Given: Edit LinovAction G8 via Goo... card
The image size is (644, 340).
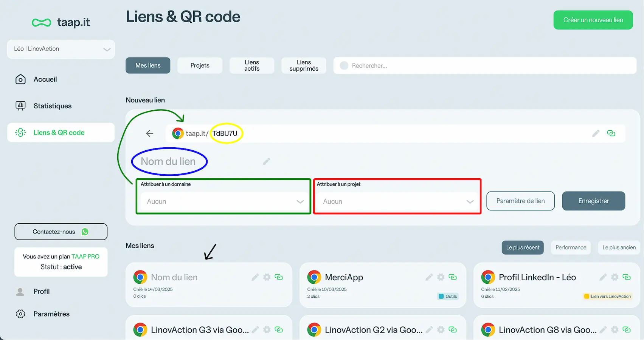Looking at the screenshot, I should coord(603,330).
